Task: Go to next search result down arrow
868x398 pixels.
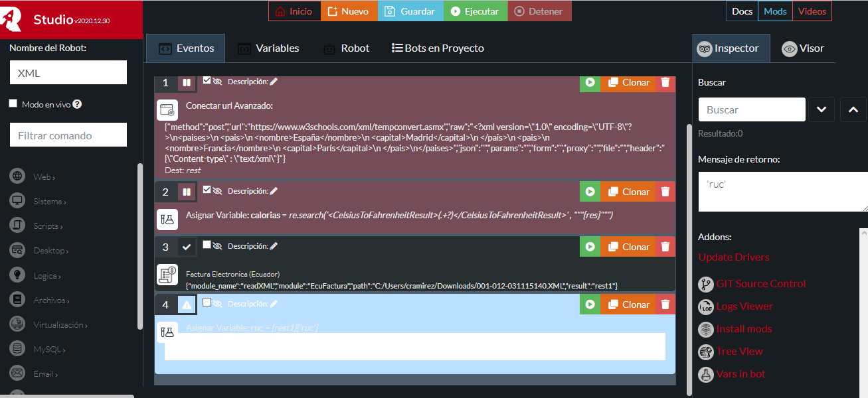Action: [822, 109]
